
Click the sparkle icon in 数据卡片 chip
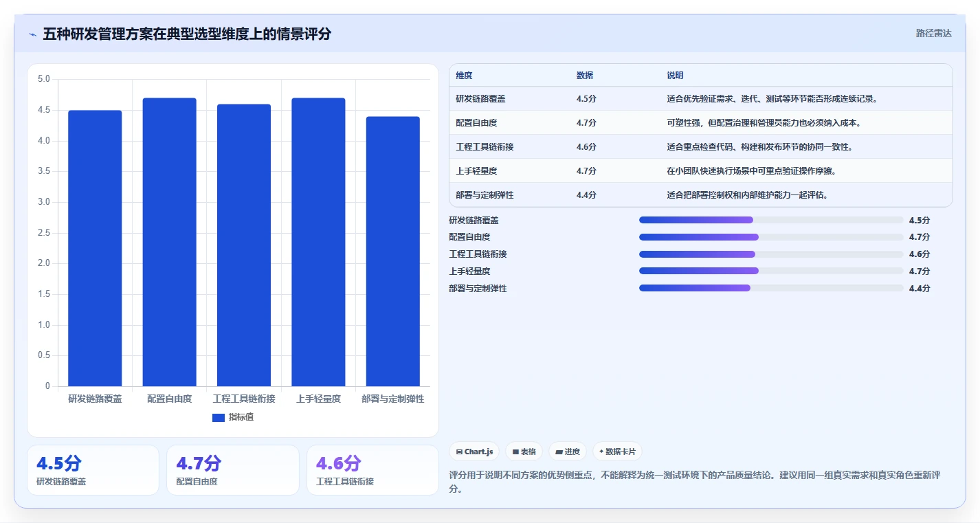point(601,452)
